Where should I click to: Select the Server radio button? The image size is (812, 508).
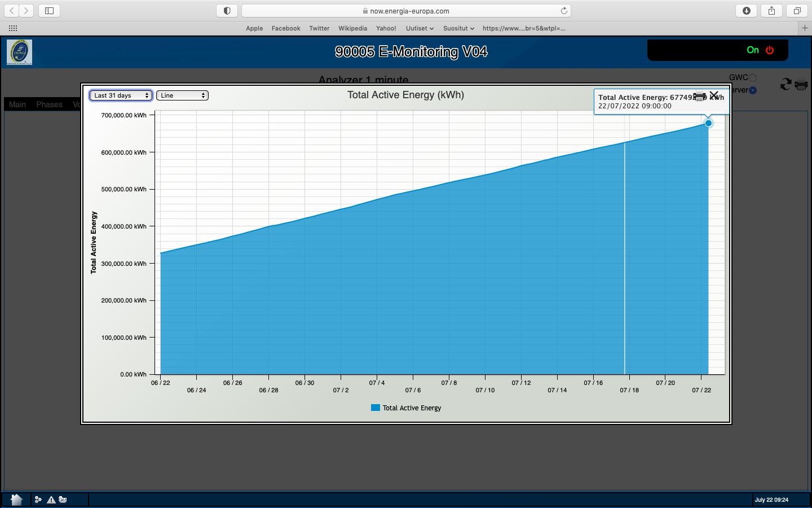click(753, 90)
